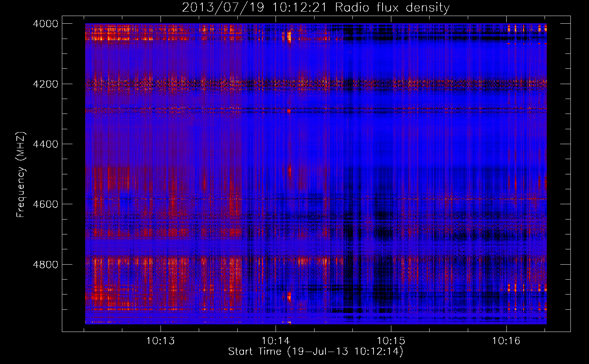Image resolution: width=589 pixels, height=364 pixels.
Task: Click the 10:15 time tick label
Action: [391, 341]
